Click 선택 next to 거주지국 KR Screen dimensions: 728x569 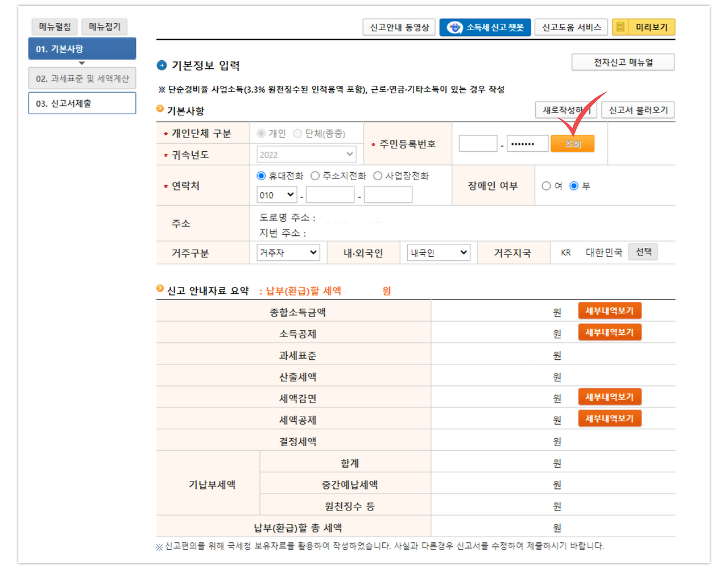(643, 252)
